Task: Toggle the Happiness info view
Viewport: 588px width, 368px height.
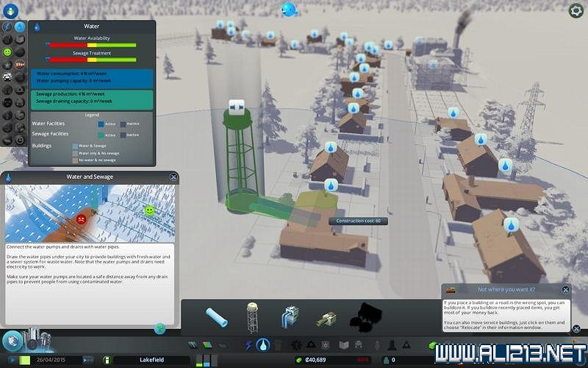Action: pyautogui.click(x=7, y=52)
